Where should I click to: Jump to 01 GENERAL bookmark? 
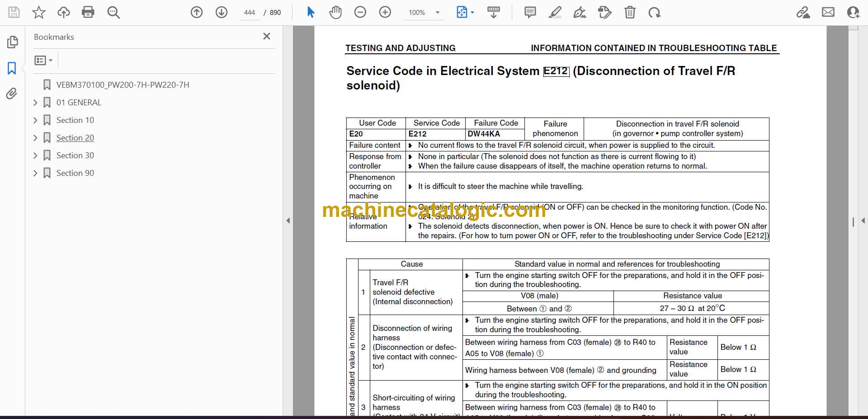pos(79,103)
